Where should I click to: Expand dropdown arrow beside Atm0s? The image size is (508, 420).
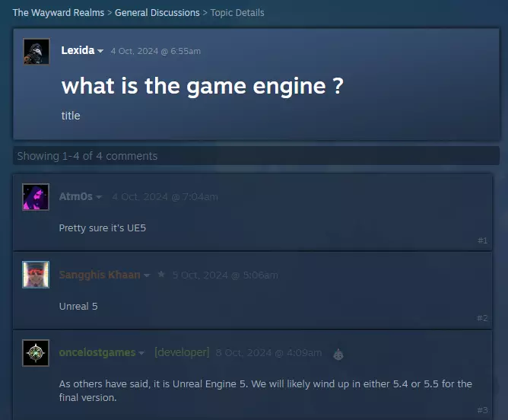click(x=99, y=197)
